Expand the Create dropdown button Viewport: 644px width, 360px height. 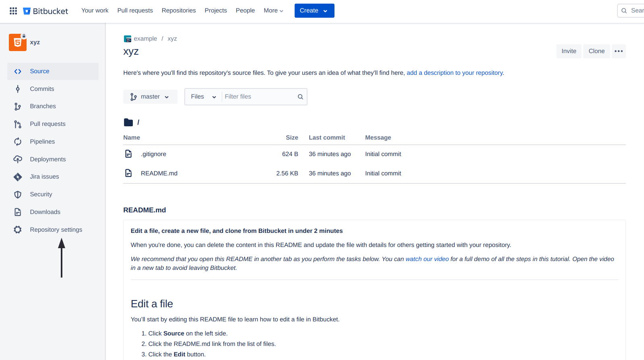pos(314,10)
